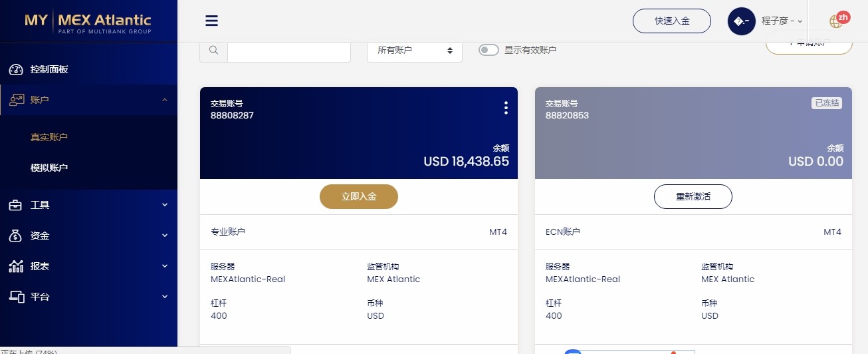The height and width of the screenshot is (354, 868).
Task: Click the 资金 money bag icon
Action: pos(16,236)
